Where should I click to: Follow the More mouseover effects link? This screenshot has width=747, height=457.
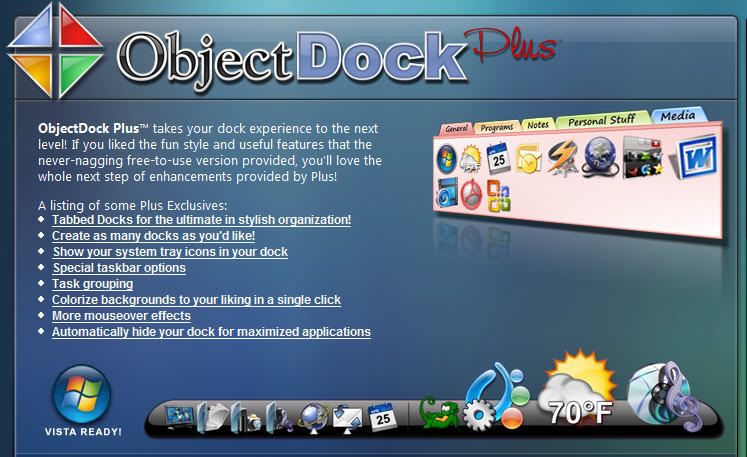point(121,316)
